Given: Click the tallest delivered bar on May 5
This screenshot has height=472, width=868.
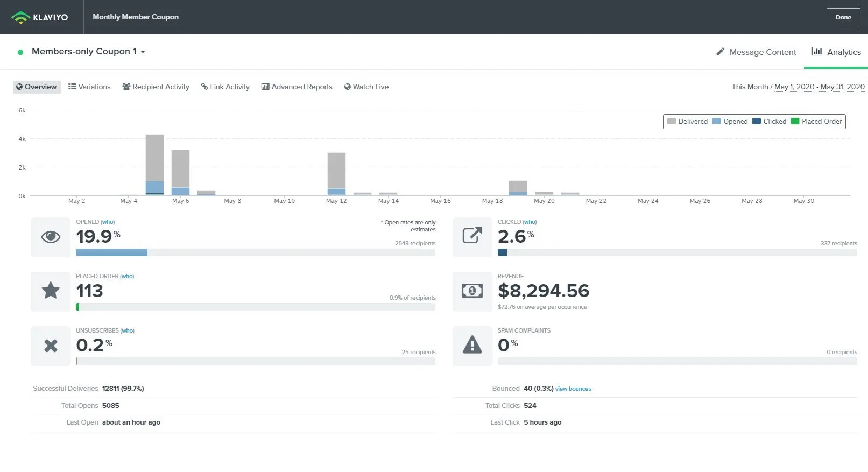Looking at the screenshot, I should tap(154, 157).
